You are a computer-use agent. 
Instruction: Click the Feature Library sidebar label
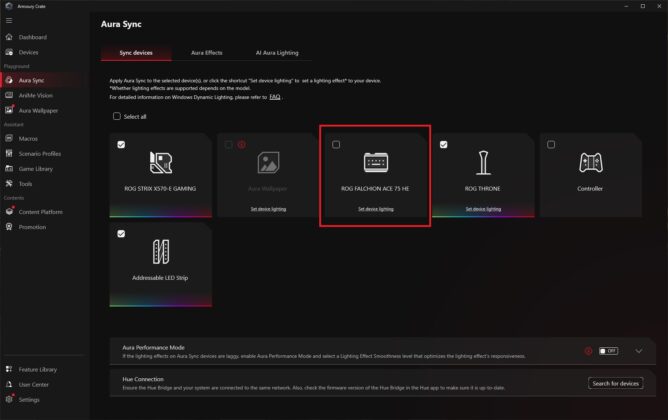click(x=37, y=369)
